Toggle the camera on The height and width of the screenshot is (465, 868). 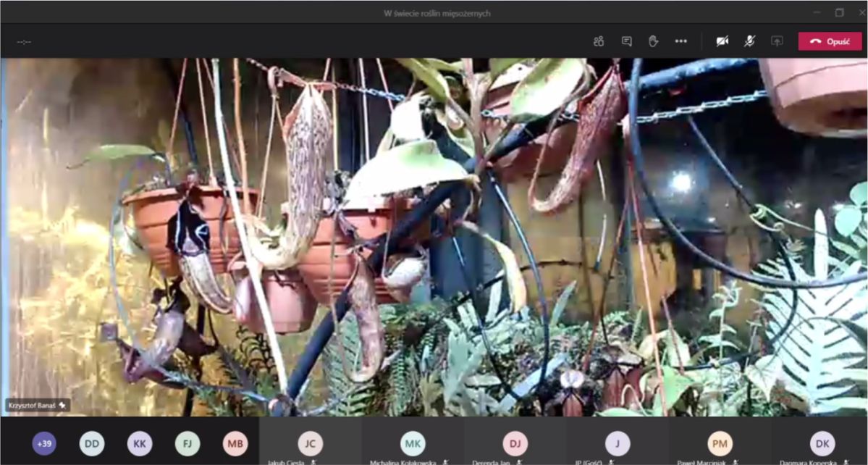(x=722, y=41)
